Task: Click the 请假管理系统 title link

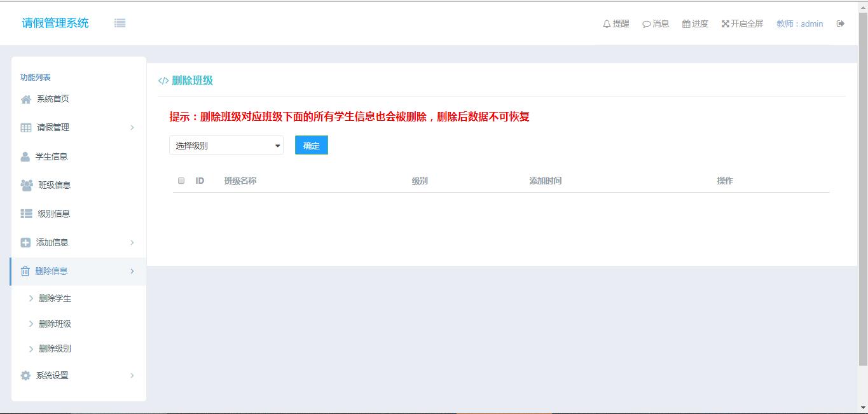Action: 55,23
